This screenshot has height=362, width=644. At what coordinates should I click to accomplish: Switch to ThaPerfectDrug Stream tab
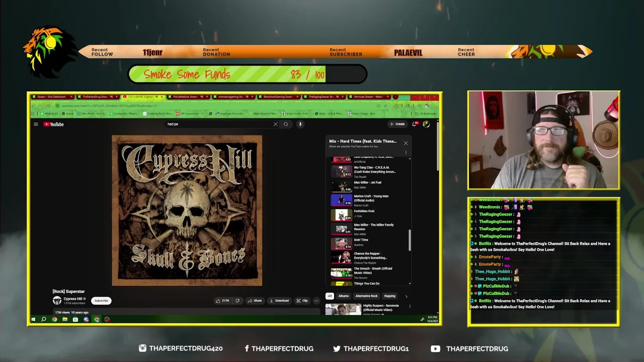pos(97,97)
